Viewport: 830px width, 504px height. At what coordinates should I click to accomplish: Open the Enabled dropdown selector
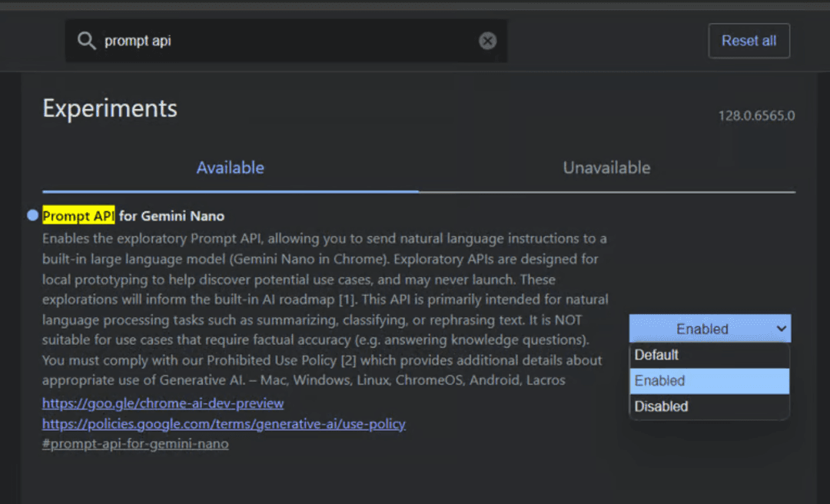[x=710, y=329]
